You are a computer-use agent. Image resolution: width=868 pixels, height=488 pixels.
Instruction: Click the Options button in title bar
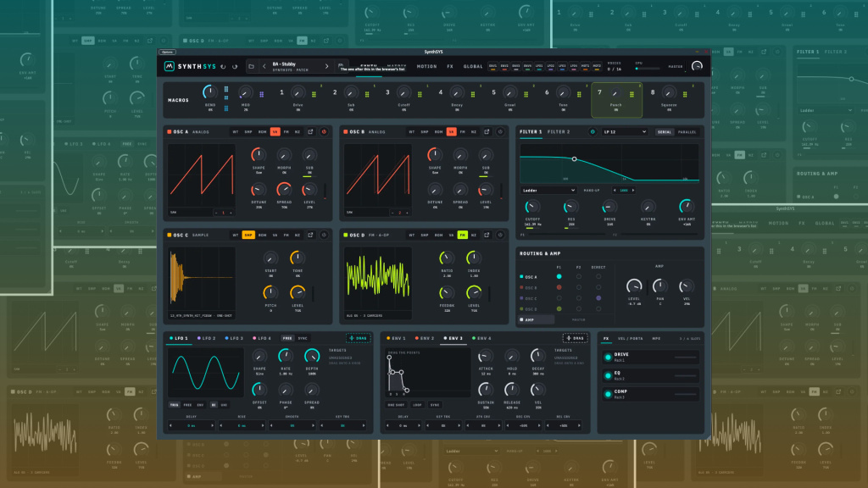(x=167, y=52)
